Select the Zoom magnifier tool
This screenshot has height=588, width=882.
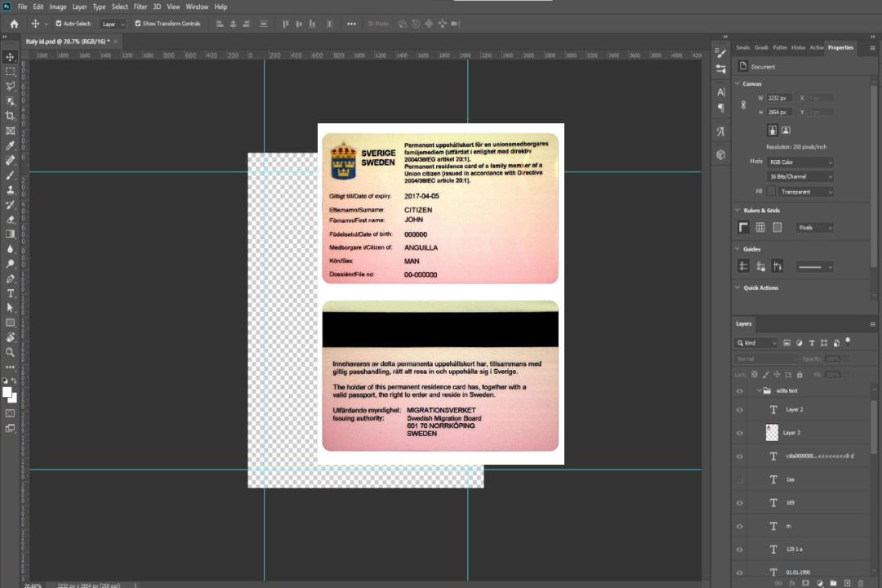[10, 352]
